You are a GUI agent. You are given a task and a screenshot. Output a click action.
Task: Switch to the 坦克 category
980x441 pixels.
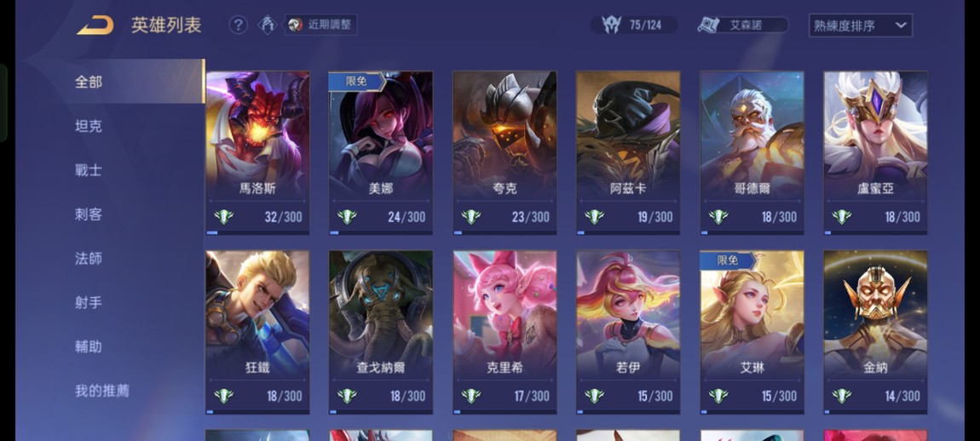tap(89, 126)
